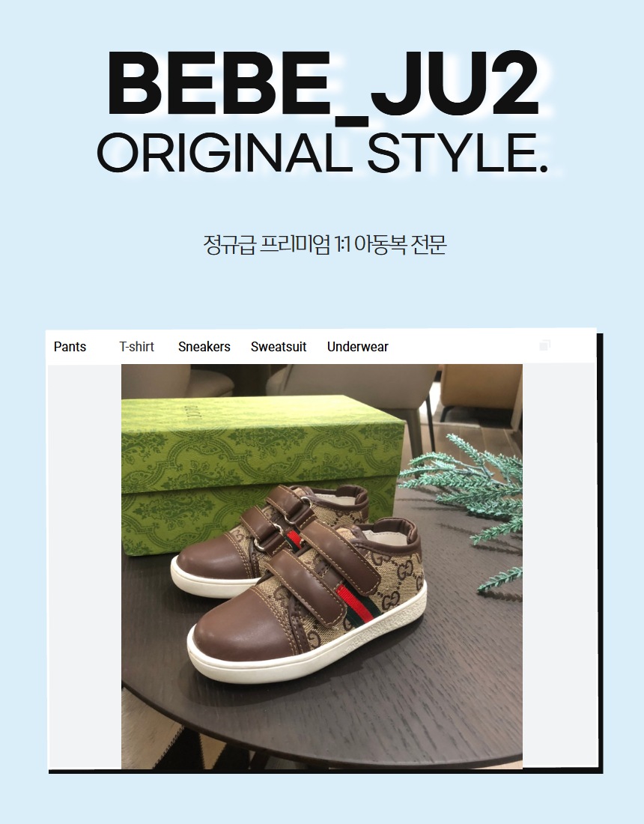Screen dimensions: 644x824
Task: Click the BEBE_JU2 brand title
Action: click(323, 84)
